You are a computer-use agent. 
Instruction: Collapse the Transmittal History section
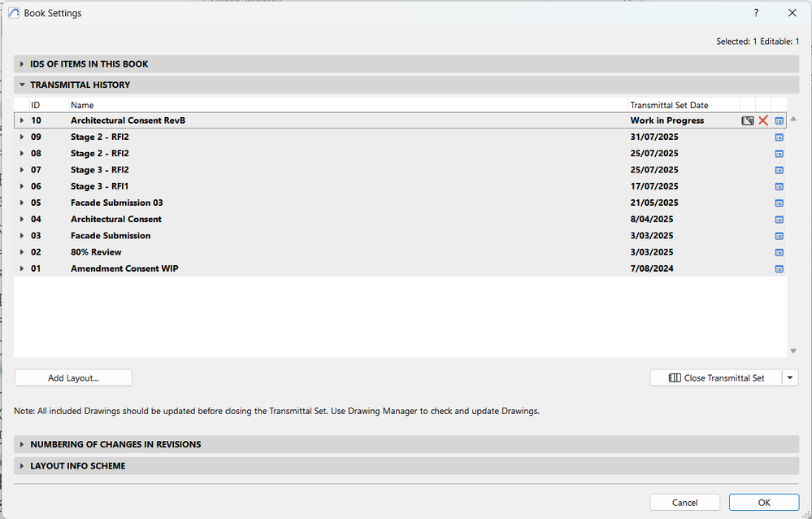tap(22, 85)
